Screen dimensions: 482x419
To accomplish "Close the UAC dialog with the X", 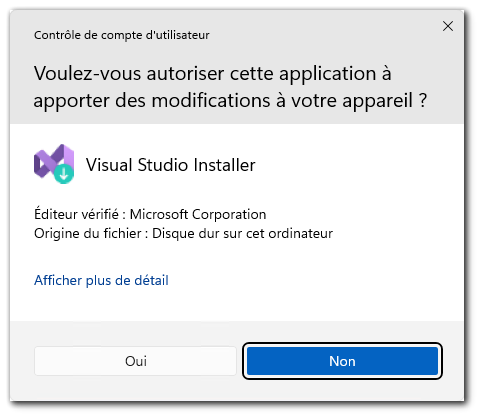I will pos(448,26).
